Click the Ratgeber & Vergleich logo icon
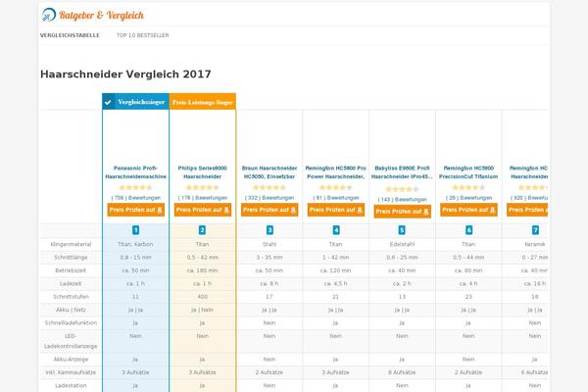 [49, 15]
